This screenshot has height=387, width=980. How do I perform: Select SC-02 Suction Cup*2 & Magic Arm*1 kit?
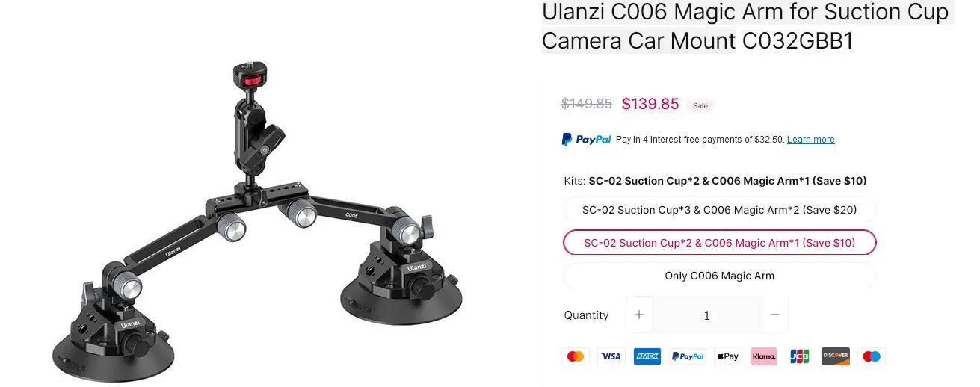(x=719, y=243)
